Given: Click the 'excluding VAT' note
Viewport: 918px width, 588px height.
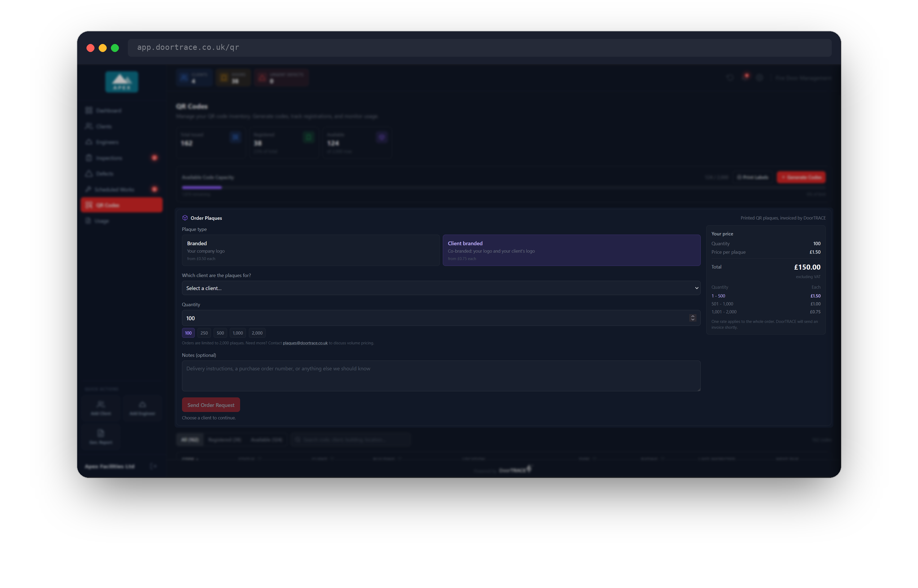Looking at the screenshot, I should tap(808, 277).
